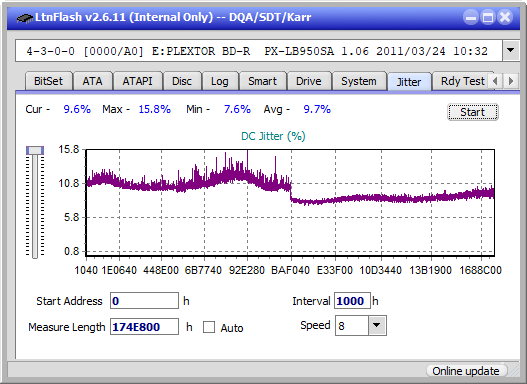The height and width of the screenshot is (384, 527).
Task: Open the System tab
Action: tap(359, 81)
